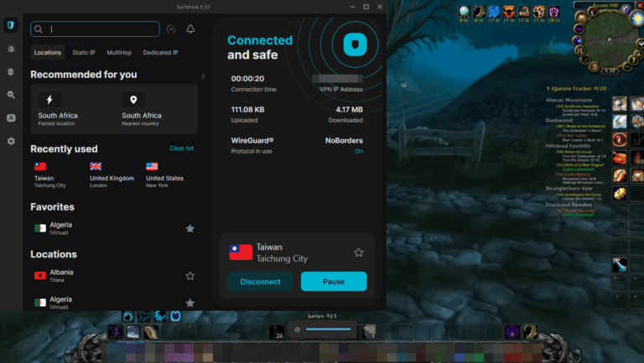
Task: Click the Questie Tracker header in game
Action: tap(577, 88)
